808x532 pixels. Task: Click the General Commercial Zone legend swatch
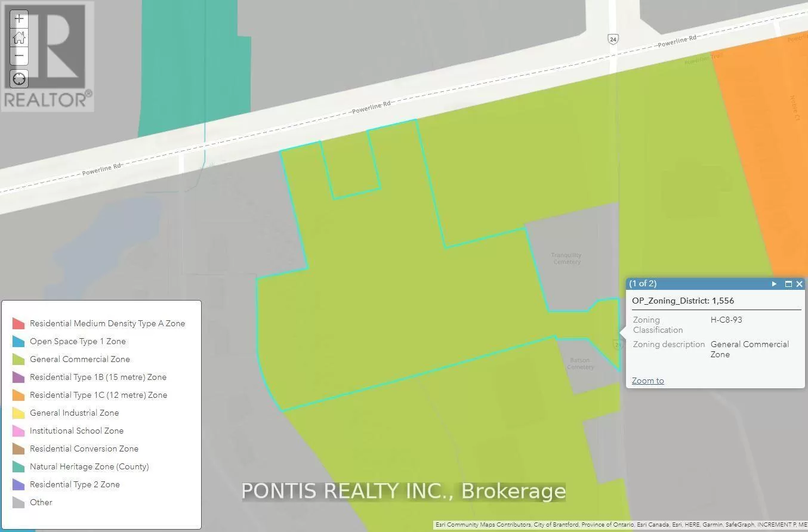coord(18,359)
